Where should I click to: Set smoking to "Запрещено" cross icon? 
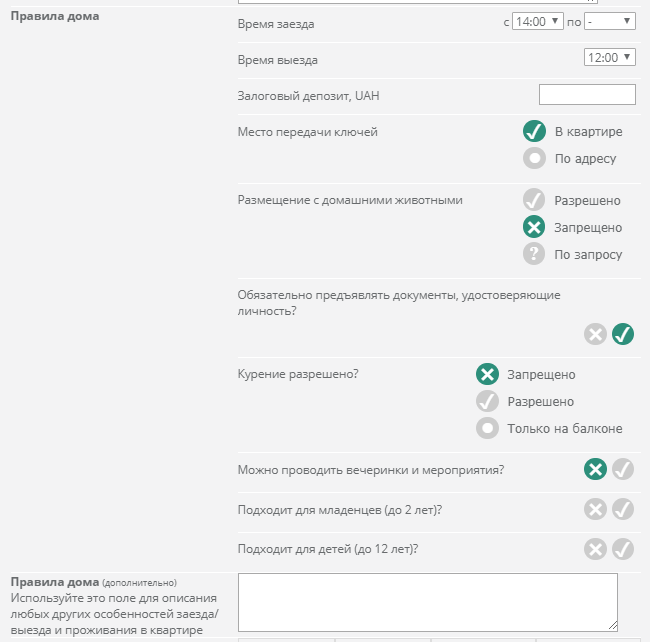coord(487,374)
